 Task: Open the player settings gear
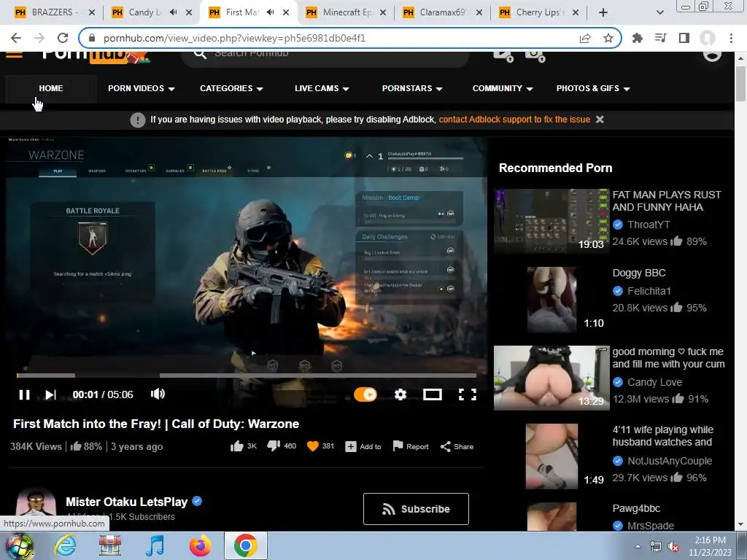point(400,394)
